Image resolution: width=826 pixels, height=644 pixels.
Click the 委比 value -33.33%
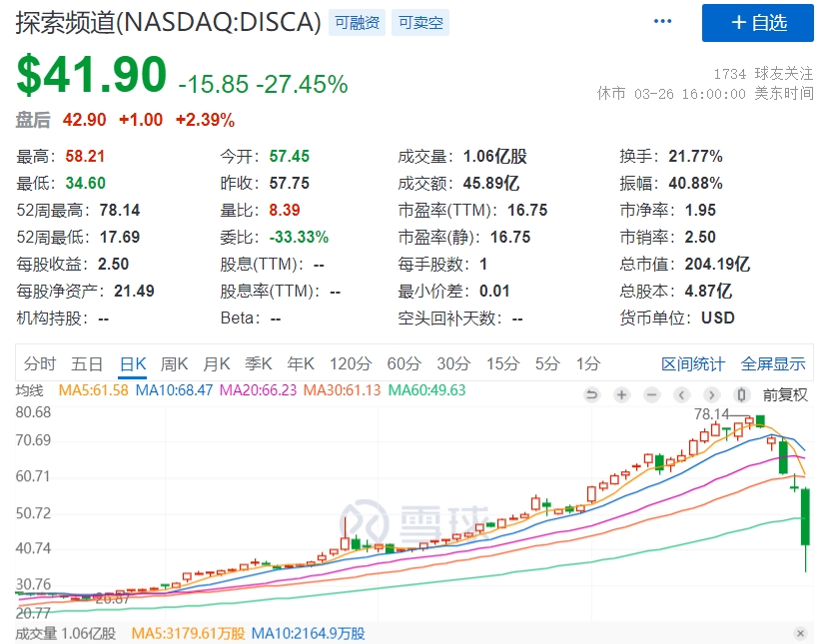pyautogui.click(x=299, y=237)
